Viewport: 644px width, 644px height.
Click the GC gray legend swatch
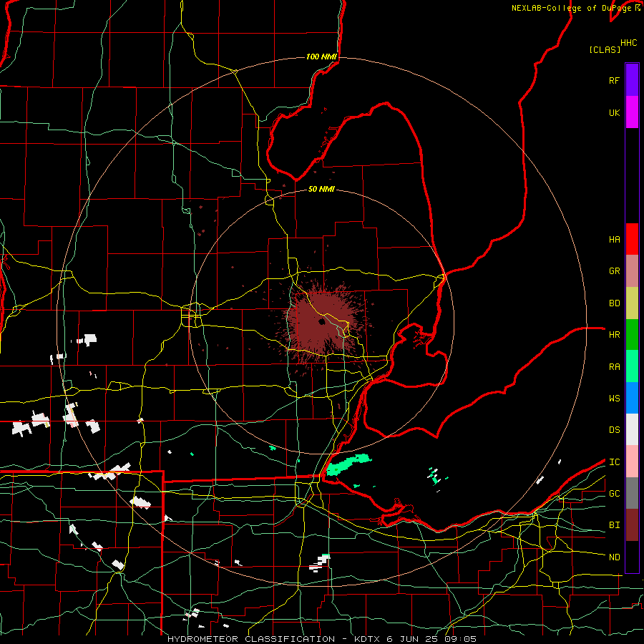[x=632, y=493]
